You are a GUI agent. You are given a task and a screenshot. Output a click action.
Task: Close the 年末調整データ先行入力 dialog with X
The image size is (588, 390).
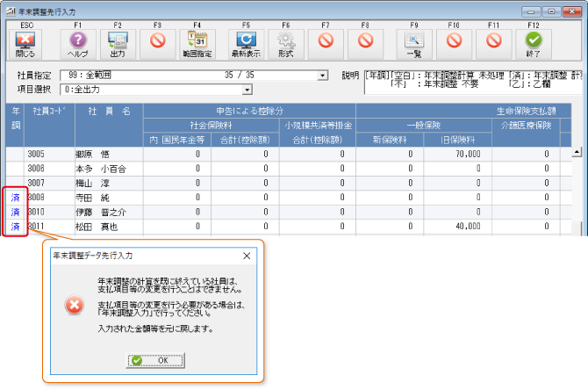point(246,256)
